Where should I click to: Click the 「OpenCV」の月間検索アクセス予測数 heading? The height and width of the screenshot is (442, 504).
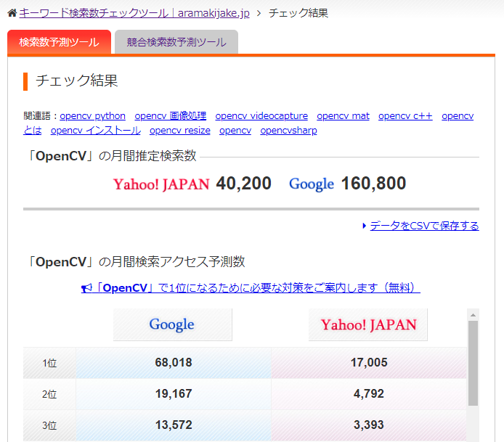pos(136,262)
